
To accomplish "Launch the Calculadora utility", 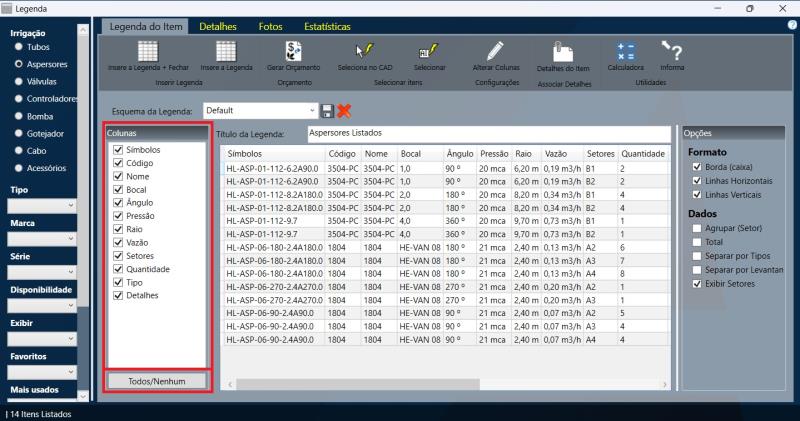I will click(626, 52).
